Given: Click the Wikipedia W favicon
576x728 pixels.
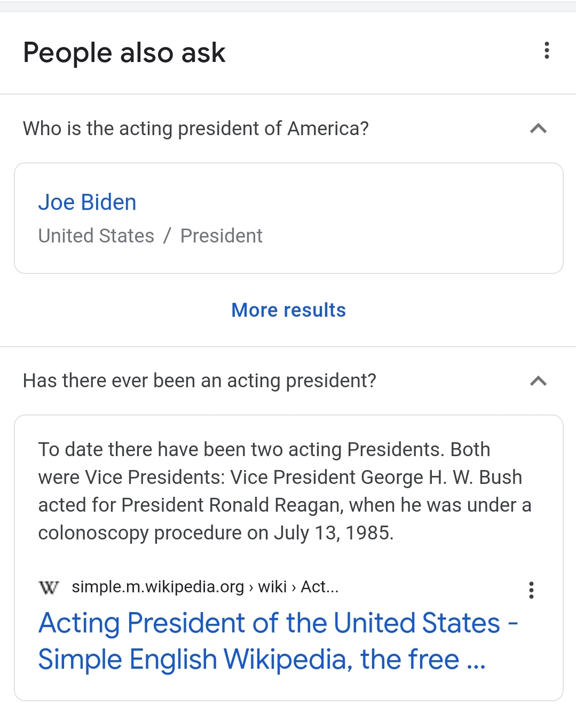Looking at the screenshot, I should point(49,588).
